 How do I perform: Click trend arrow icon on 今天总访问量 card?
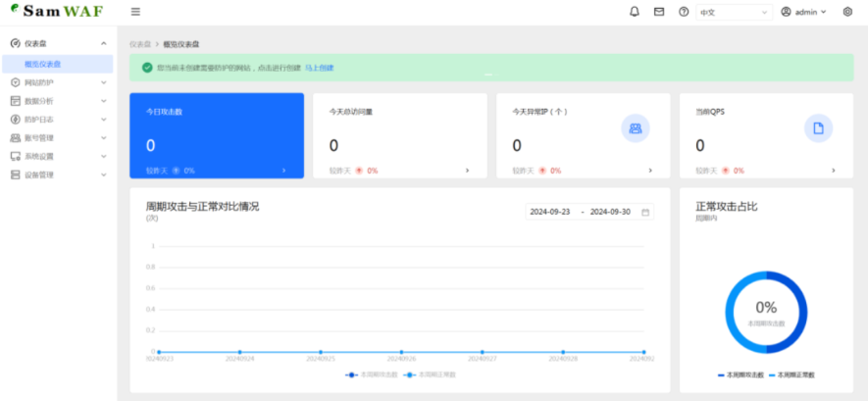359,171
